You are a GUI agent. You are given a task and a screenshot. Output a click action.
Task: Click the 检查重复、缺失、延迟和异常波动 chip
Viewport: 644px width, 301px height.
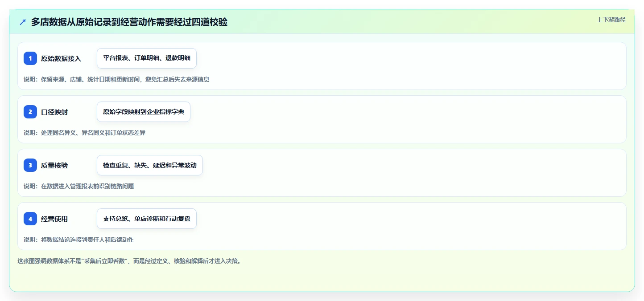(x=150, y=165)
